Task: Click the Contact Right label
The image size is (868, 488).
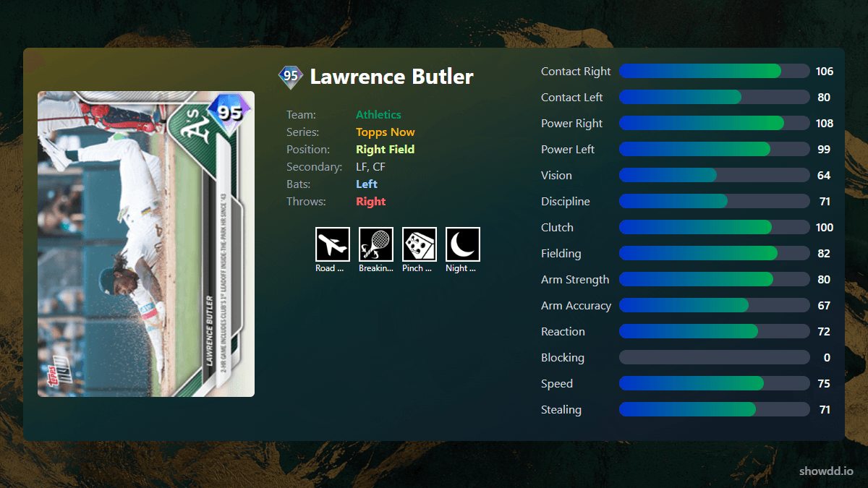Action: click(x=576, y=71)
